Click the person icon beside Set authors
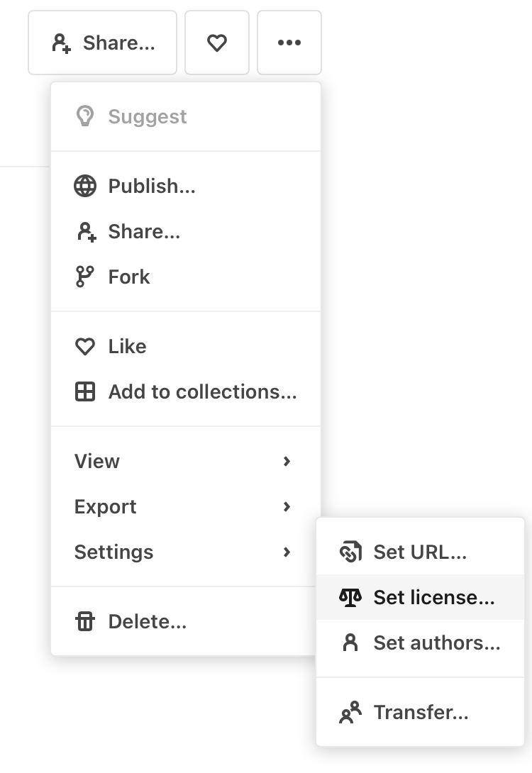The image size is (532, 773). click(x=350, y=643)
